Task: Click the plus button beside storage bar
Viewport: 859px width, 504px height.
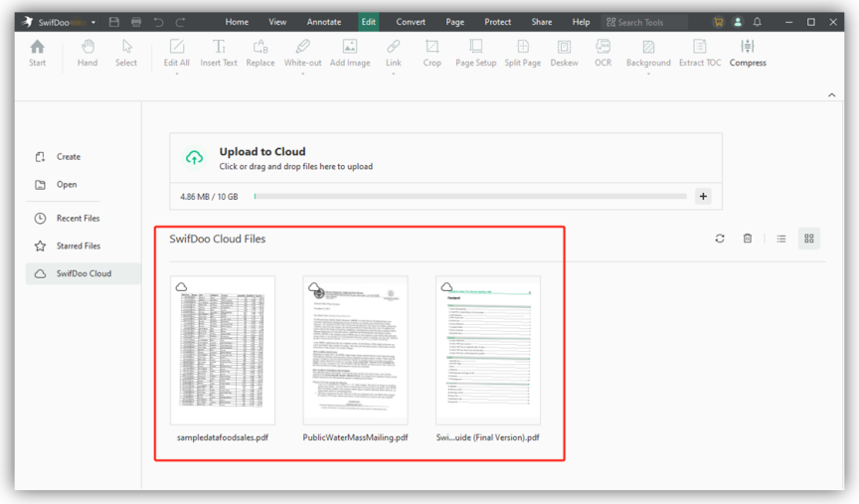Action: click(x=703, y=196)
